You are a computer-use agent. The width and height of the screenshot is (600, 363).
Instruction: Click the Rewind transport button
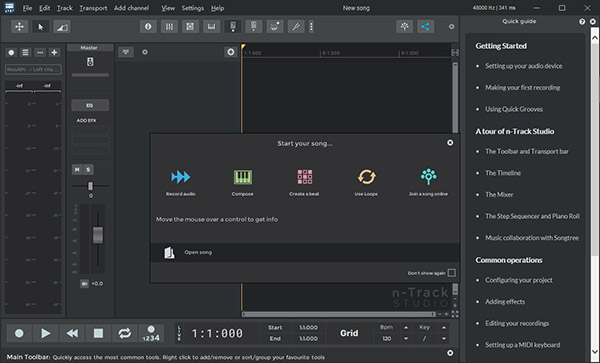(72, 334)
